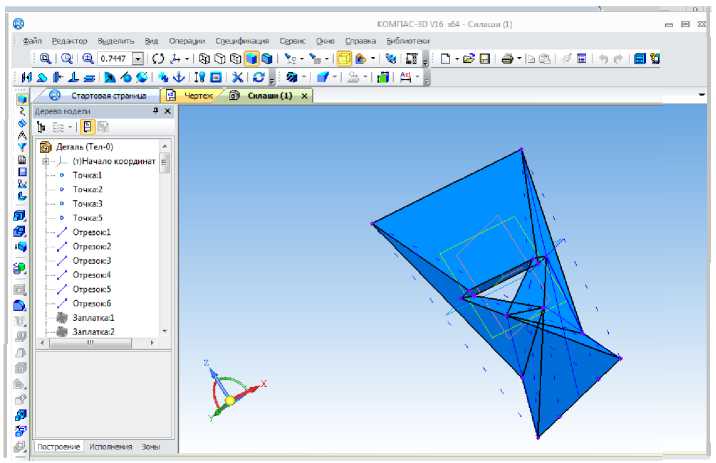Click the model tree horizontal scrollbar
The height and width of the screenshot is (463, 716).
(95, 342)
